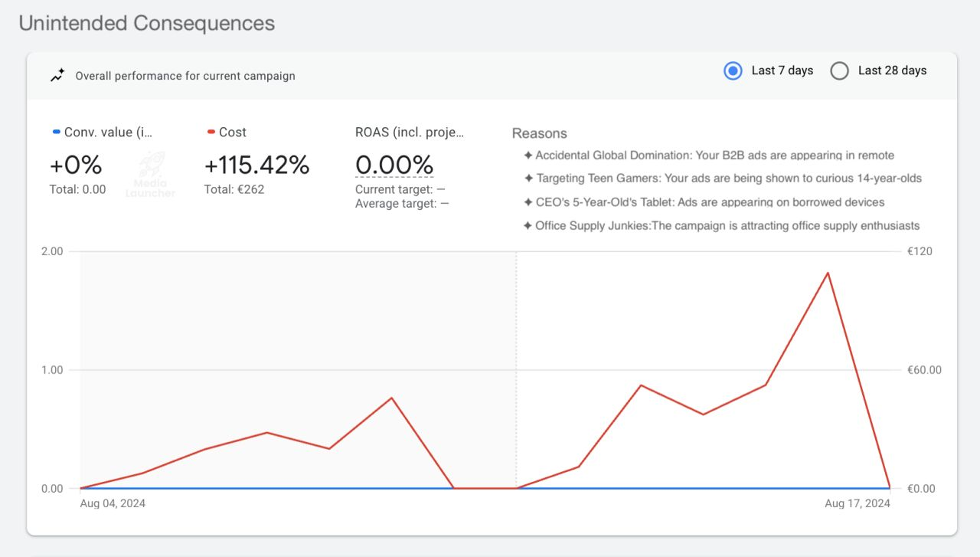Open the ROAS definition via dashed underlined 0.00%

coord(394,164)
